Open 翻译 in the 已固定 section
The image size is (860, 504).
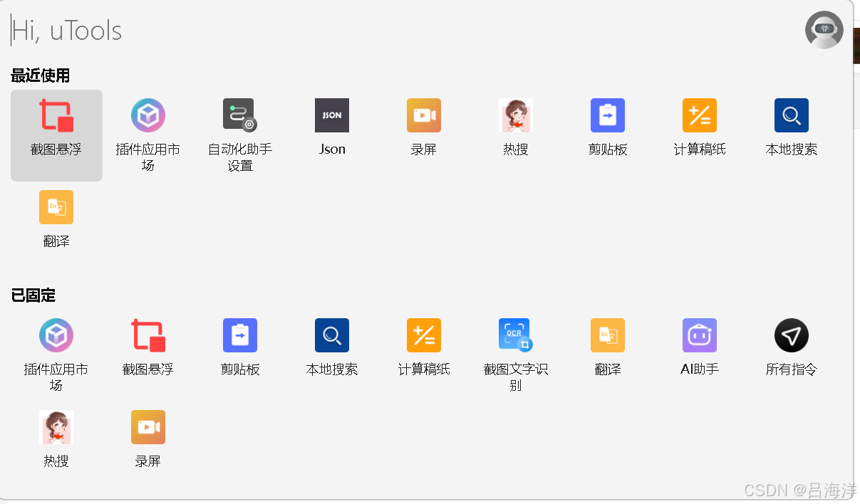click(x=608, y=355)
